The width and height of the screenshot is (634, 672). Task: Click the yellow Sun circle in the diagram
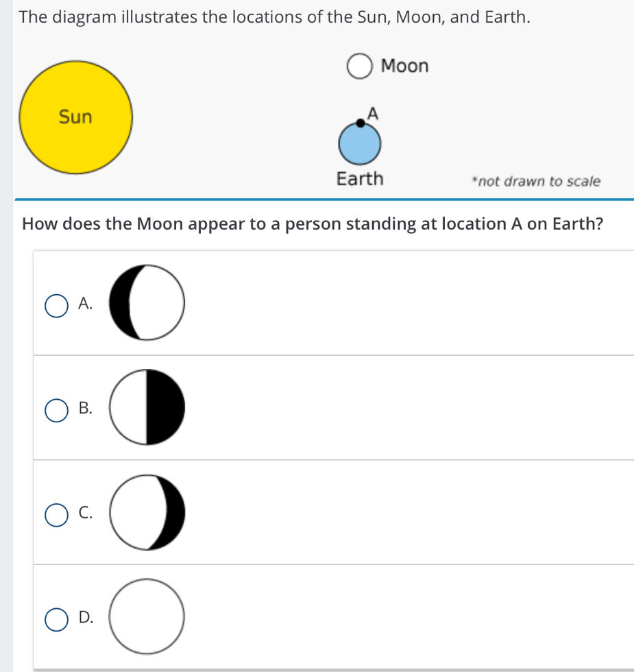[74, 117]
